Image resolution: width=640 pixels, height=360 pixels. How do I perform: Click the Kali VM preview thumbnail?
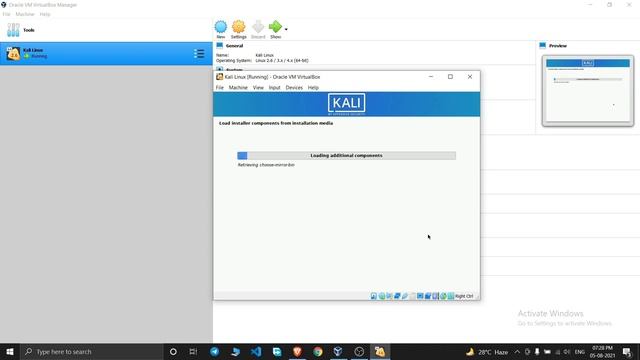click(x=588, y=91)
